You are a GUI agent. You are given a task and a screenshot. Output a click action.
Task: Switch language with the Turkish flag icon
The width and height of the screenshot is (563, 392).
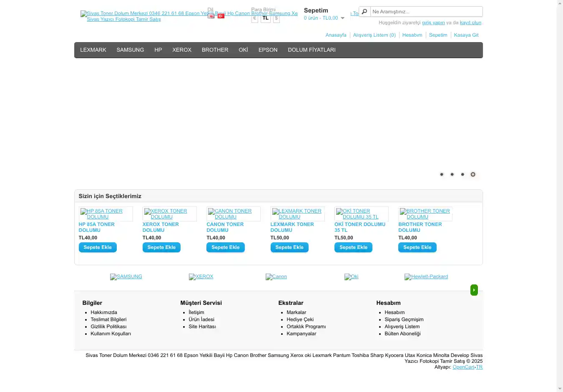pyautogui.click(x=221, y=16)
